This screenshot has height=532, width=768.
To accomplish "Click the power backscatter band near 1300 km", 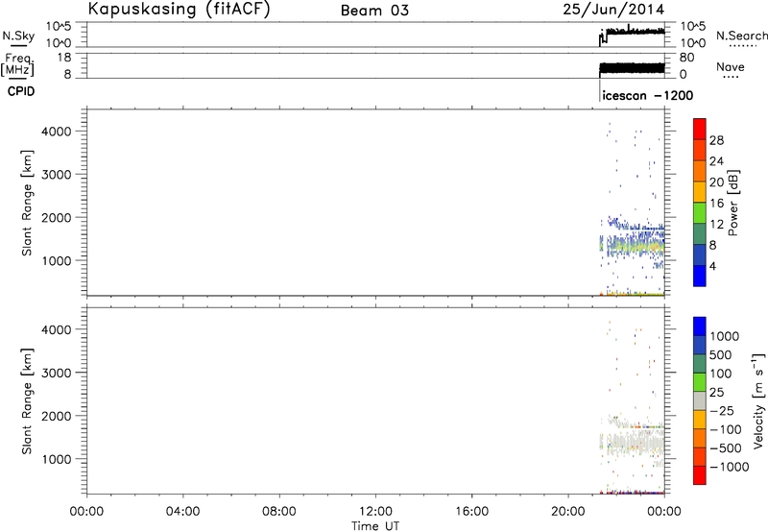I will pyautogui.click(x=633, y=247).
